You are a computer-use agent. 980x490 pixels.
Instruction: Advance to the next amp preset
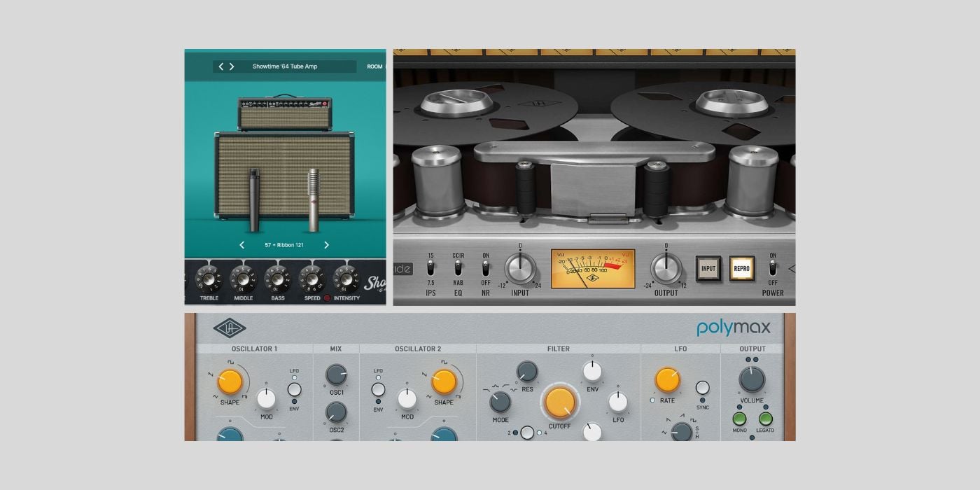click(x=232, y=66)
